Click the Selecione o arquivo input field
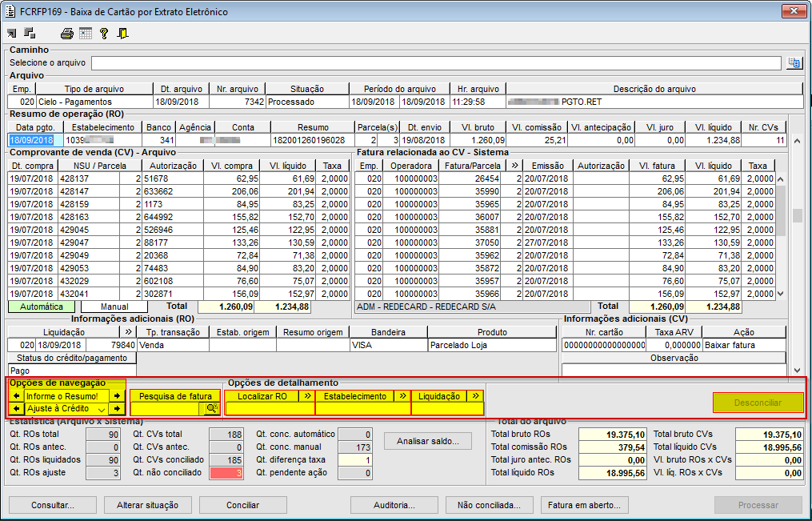The height and width of the screenshot is (521, 812). [x=436, y=63]
